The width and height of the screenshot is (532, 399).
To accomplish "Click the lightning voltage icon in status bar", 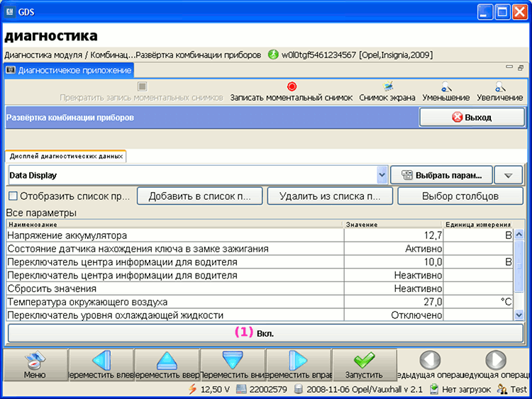I will (x=192, y=389).
